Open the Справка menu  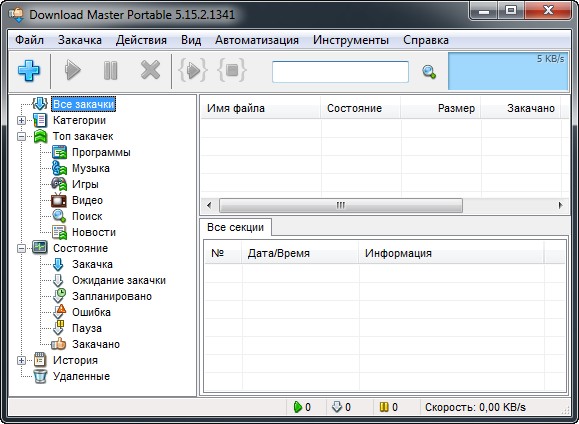click(x=426, y=40)
